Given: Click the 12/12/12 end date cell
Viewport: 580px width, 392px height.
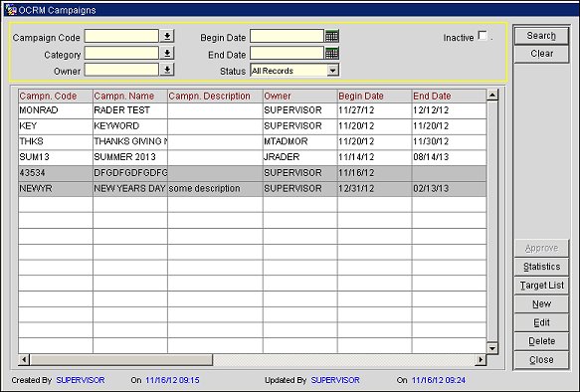Looking at the screenshot, I should coord(450,110).
